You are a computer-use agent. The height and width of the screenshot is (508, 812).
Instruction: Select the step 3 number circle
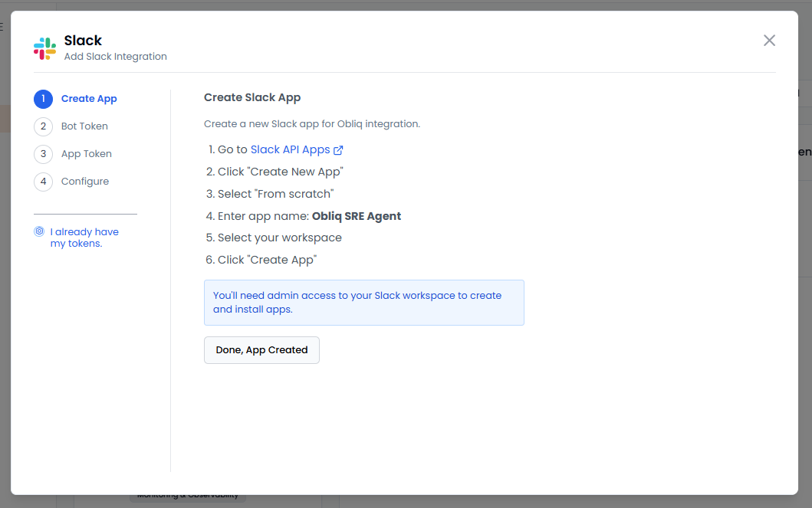point(43,154)
